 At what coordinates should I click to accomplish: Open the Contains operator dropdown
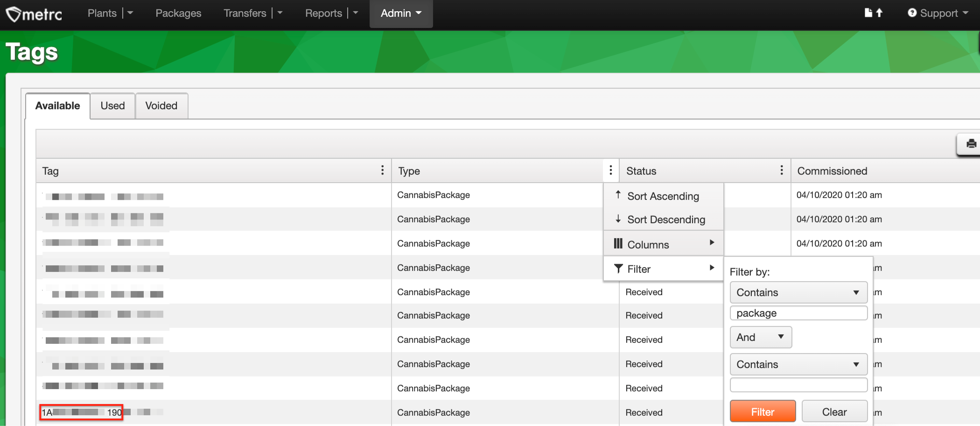point(798,292)
